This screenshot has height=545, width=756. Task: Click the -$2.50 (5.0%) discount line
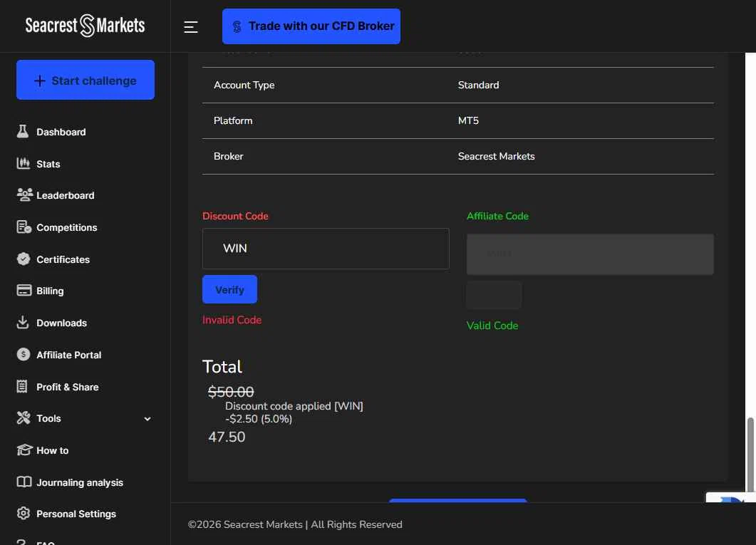click(x=259, y=419)
